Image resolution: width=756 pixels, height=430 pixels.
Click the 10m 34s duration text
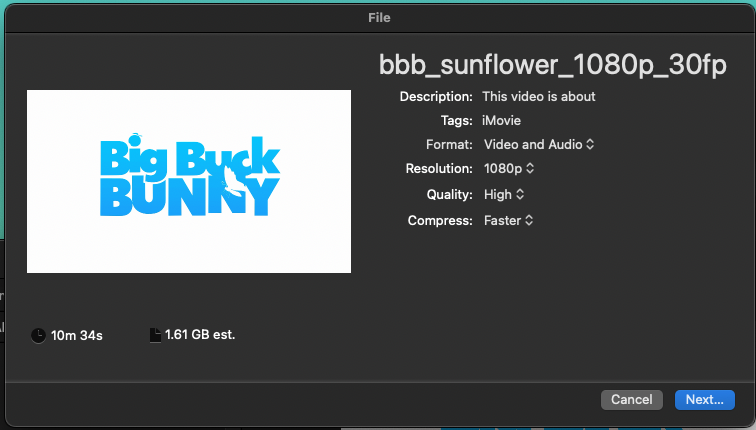77,336
